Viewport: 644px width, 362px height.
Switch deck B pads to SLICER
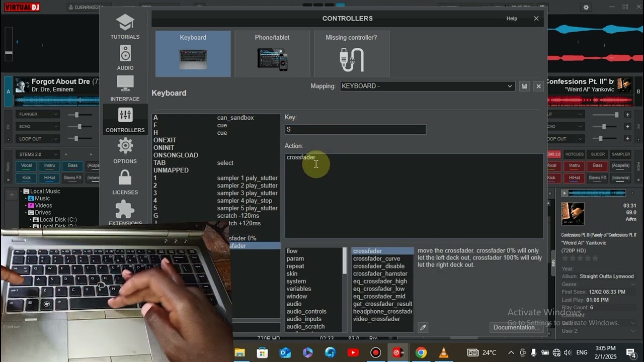coord(598,154)
